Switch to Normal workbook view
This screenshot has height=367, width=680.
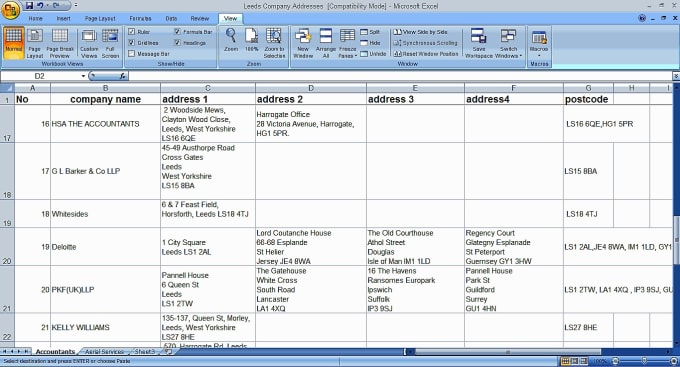[13, 43]
